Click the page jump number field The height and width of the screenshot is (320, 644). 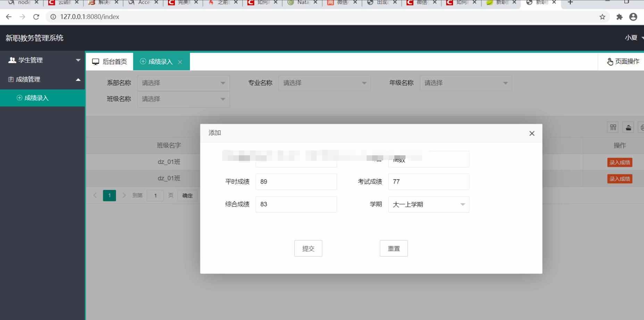[155, 196]
